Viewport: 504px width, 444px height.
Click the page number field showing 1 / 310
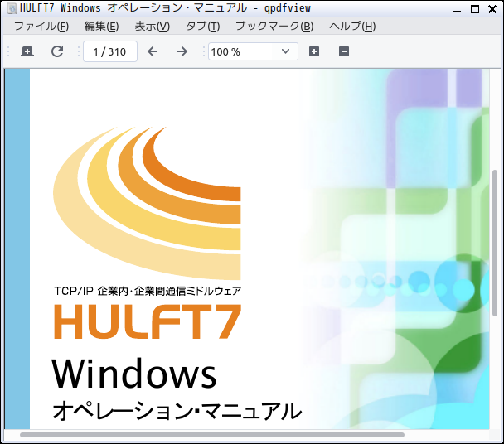coord(110,51)
